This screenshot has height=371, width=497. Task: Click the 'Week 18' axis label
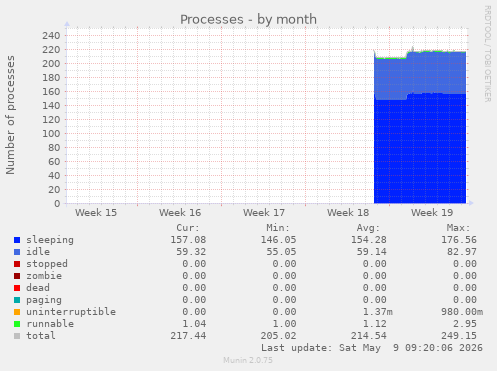click(x=348, y=213)
